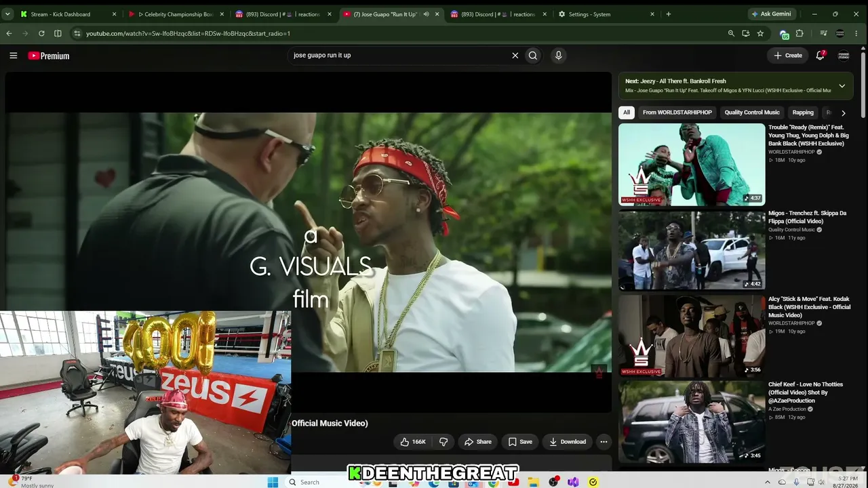Open the Windows Start menu

273,482
